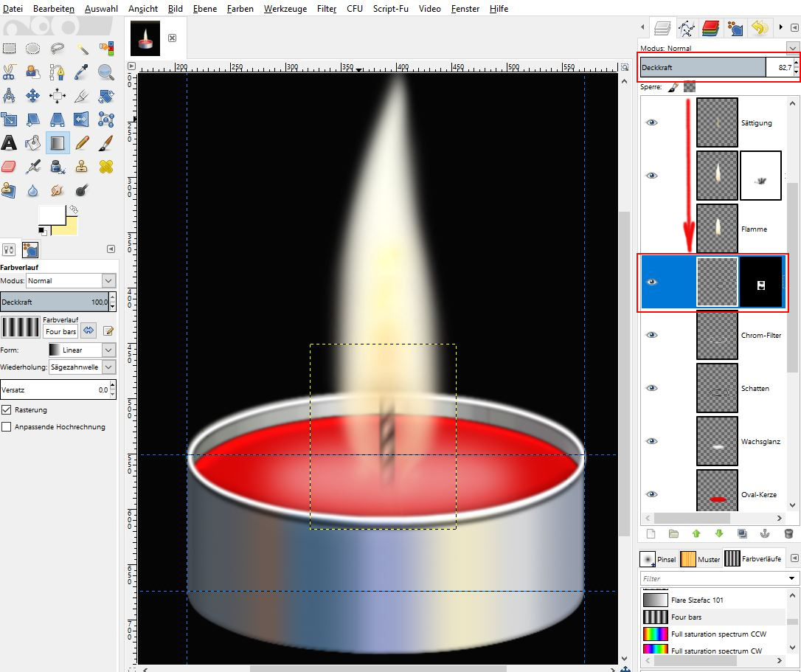Open the Ebene menu

[204, 9]
